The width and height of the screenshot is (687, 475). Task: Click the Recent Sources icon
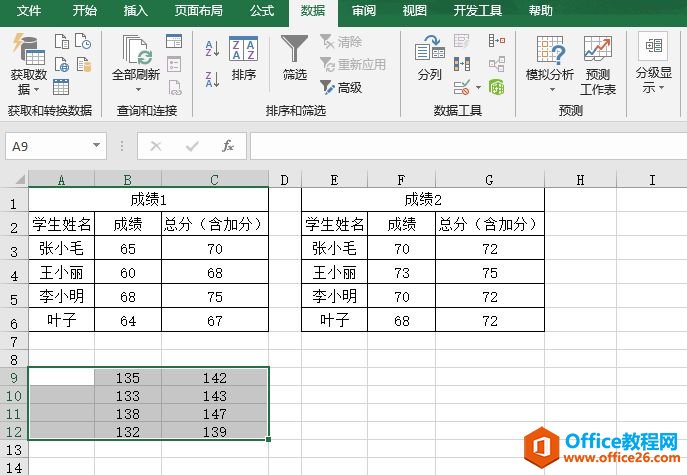[x=83, y=41]
